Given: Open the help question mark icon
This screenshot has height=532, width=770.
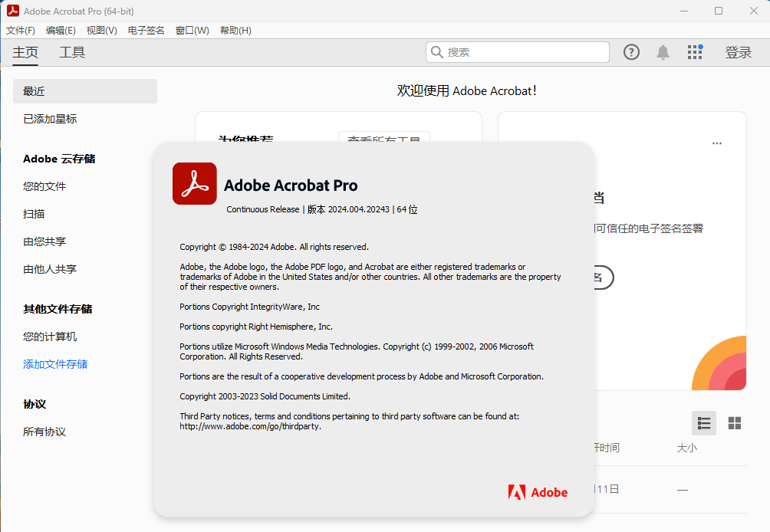Looking at the screenshot, I should (x=631, y=52).
